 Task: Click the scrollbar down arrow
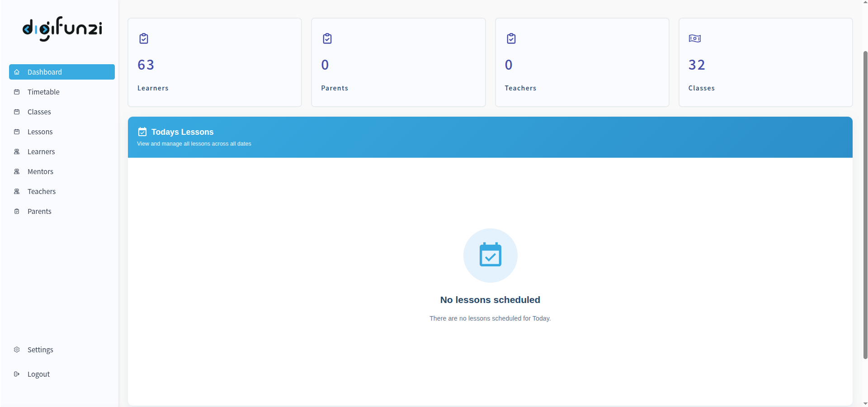(865, 403)
